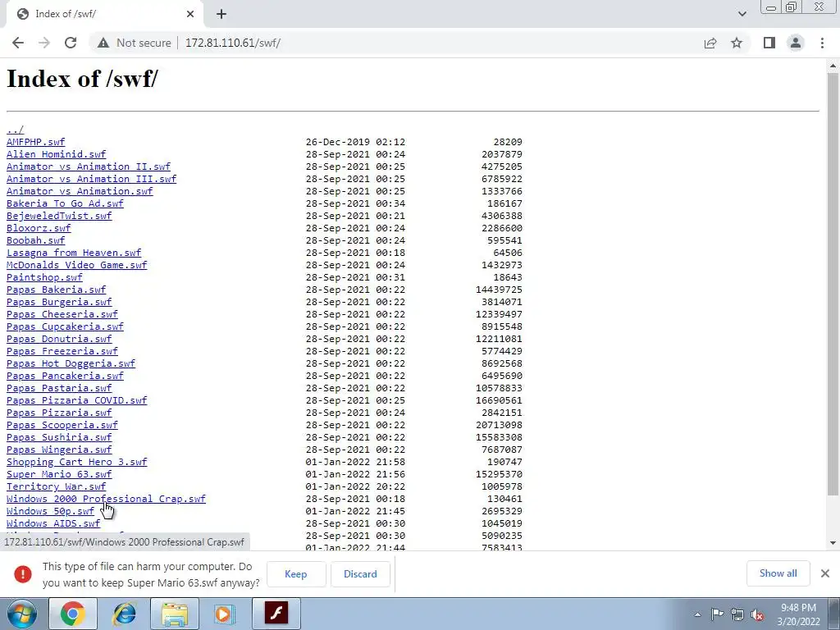Image resolution: width=840 pixels, height=630 pixels.
Task: Open Papas Pancakeria.swf
Action: pyautogui.click(x=65, y=376)
